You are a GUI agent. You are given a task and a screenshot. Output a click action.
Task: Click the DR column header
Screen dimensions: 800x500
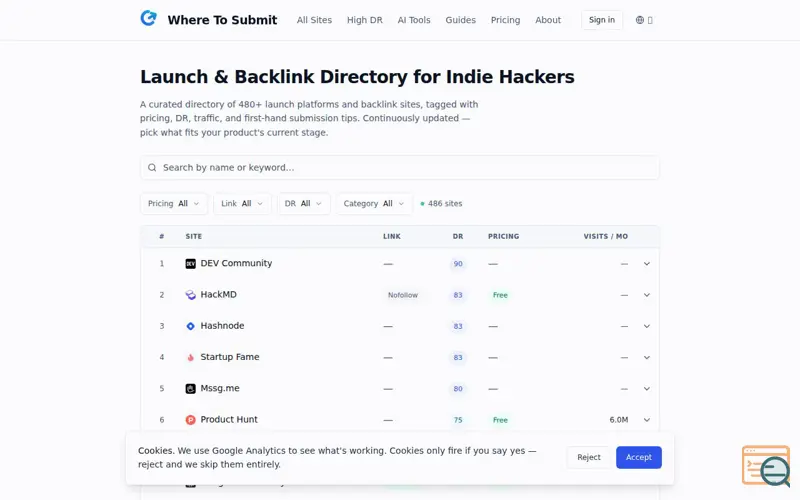point(458,236)
